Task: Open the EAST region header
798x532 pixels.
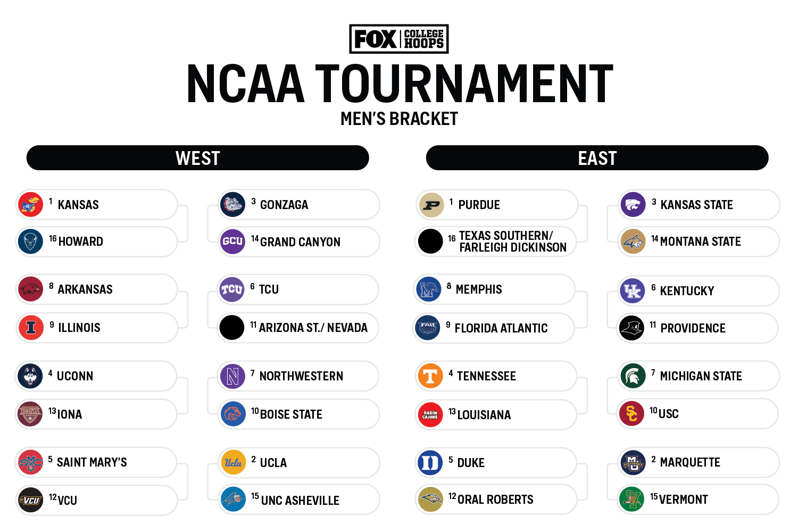Action: click(x=597, y=158)
